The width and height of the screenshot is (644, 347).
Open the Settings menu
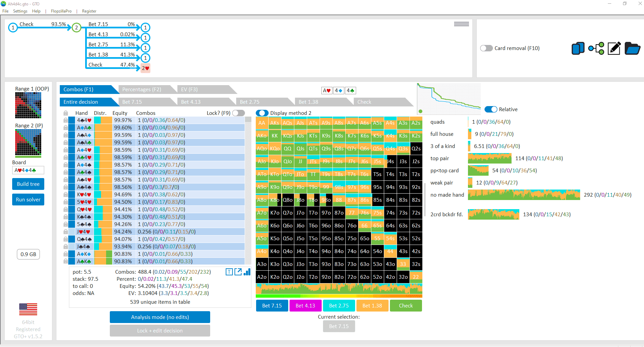(x=20, y=11)
